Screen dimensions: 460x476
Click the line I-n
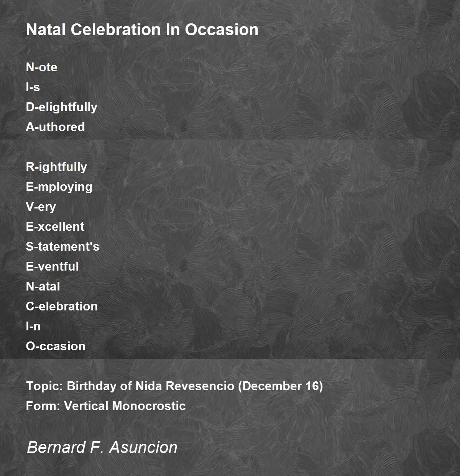(x=33, y=326)
